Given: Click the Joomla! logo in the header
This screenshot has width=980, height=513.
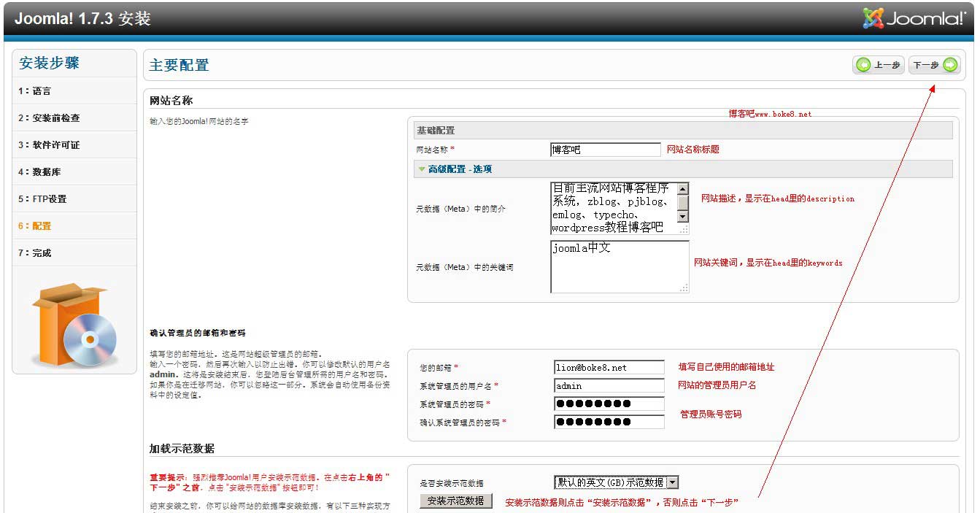Looking at the screenshot, I should click(x=914, y=18).
